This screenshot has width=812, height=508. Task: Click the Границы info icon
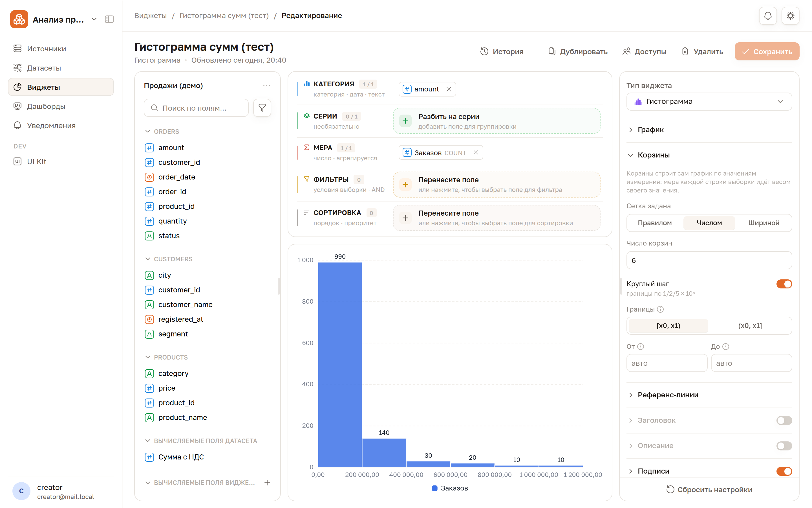660,309
